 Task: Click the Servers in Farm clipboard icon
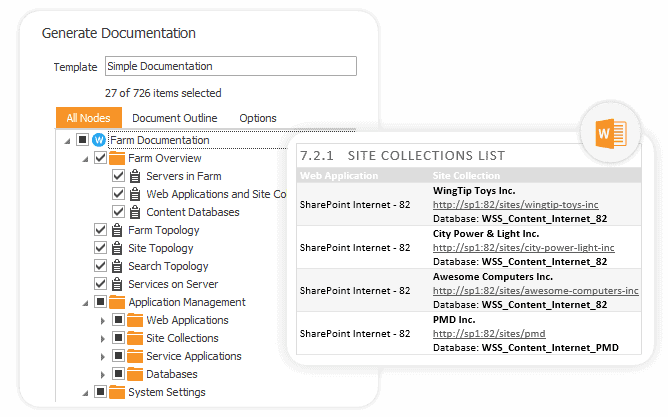(x=135, y=176)
